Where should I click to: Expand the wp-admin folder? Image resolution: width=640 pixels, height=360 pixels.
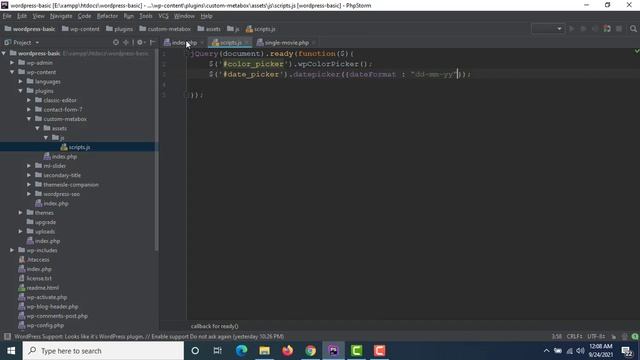[12, 63]
